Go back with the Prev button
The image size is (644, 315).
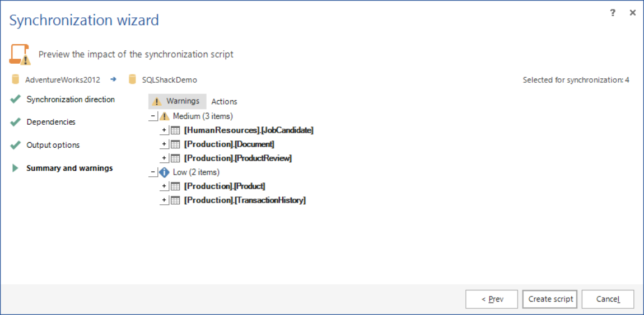tap(492, 299)
